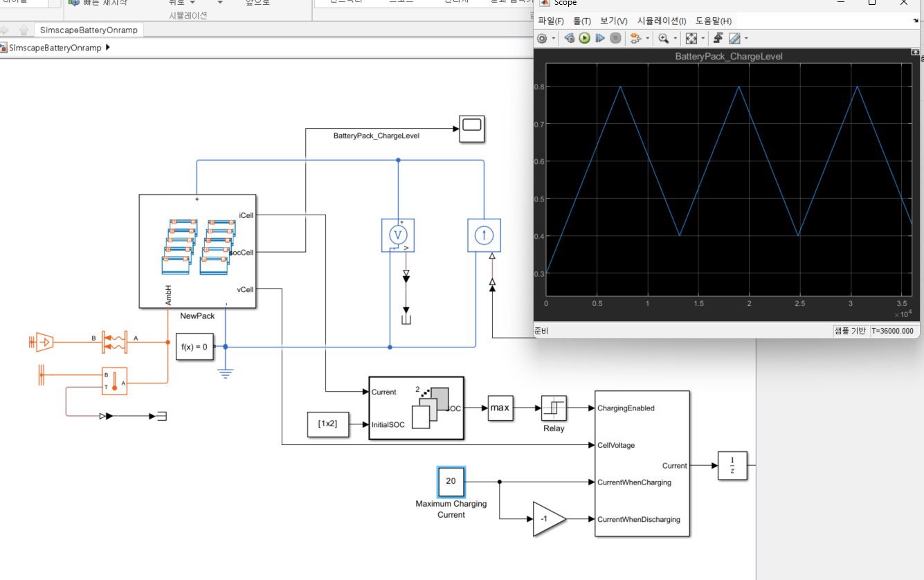Click the Stop button in Scope toolbar
The image size is (924, 580).
tap(615, 38)
